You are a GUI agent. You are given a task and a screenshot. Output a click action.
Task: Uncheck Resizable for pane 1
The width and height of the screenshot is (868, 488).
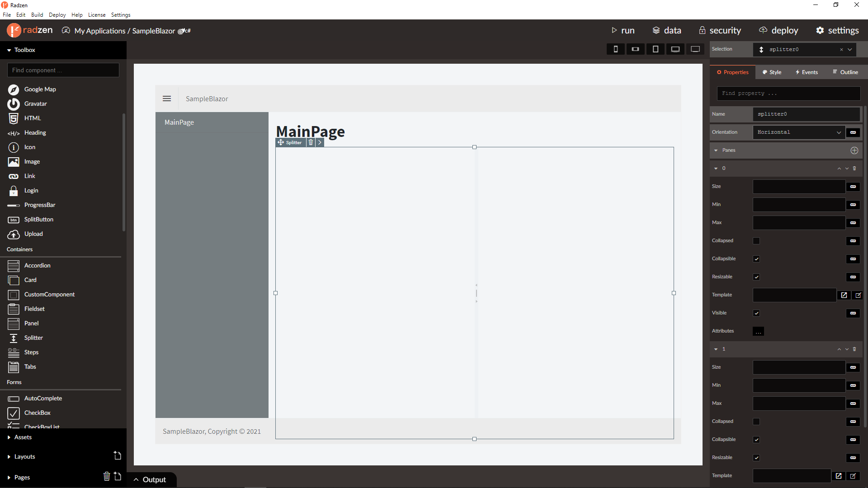click(756, 458)
